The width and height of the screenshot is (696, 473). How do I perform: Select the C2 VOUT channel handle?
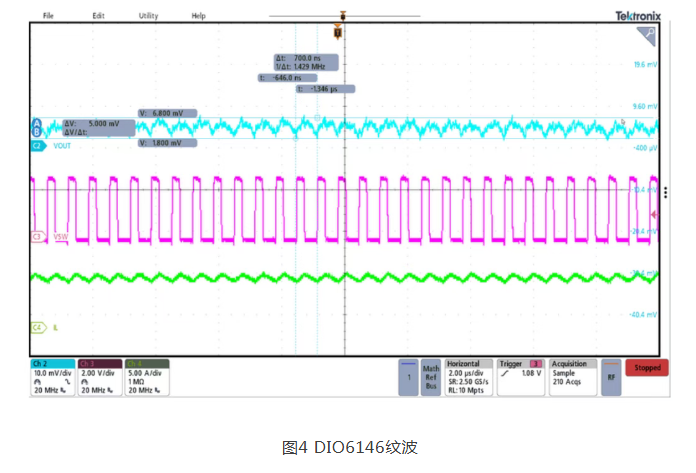[38, 146]
